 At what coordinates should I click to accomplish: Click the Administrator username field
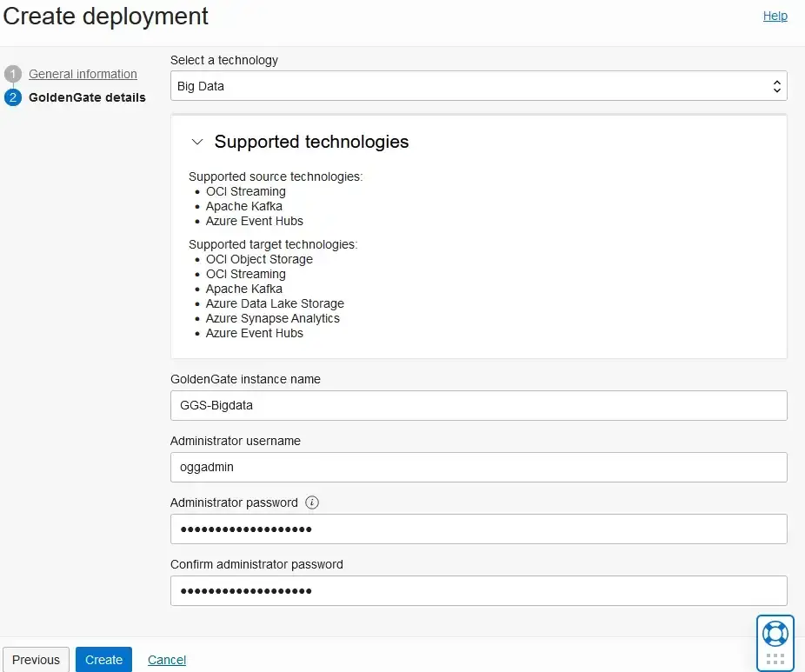[x=478, y=467]
